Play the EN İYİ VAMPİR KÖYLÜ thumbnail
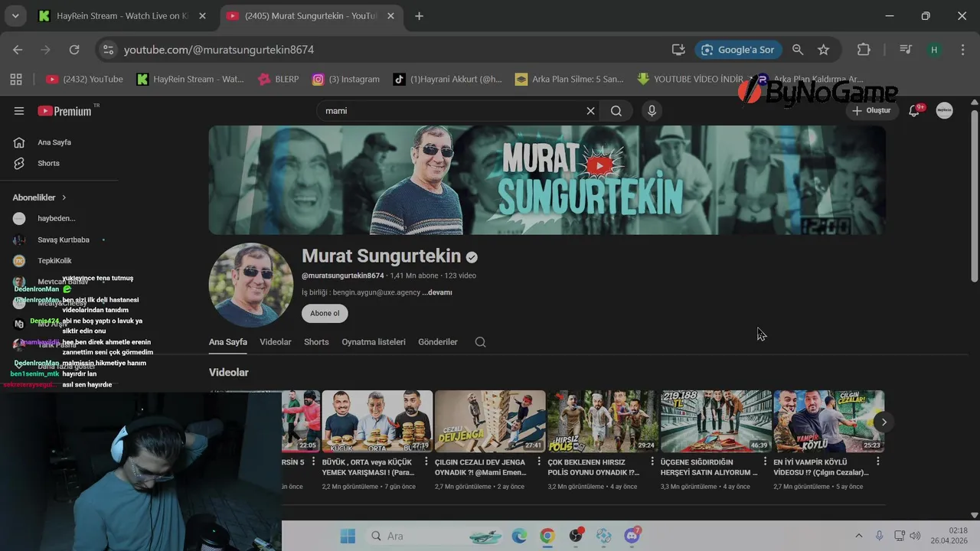980x551 pixels. (x=829, y=422)
